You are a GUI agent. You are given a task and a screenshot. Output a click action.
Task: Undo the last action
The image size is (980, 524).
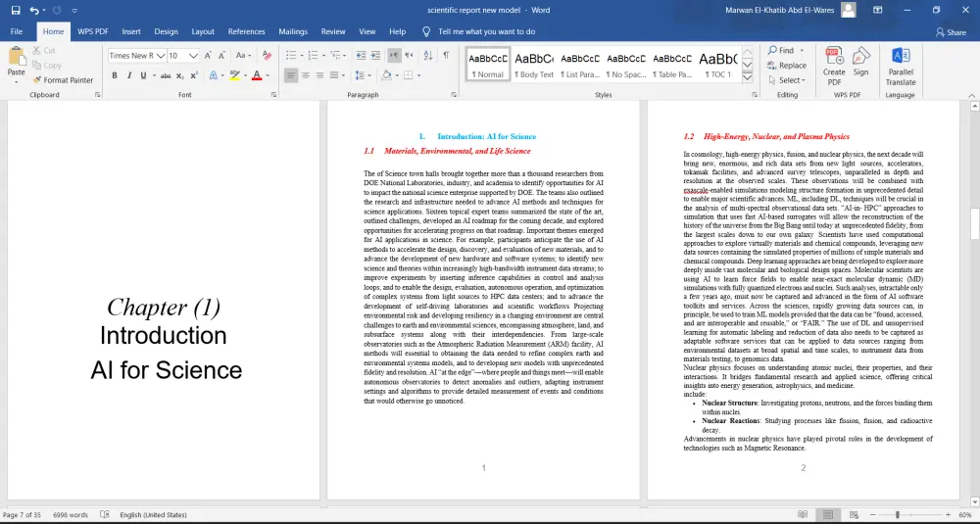tap(33, 10)
